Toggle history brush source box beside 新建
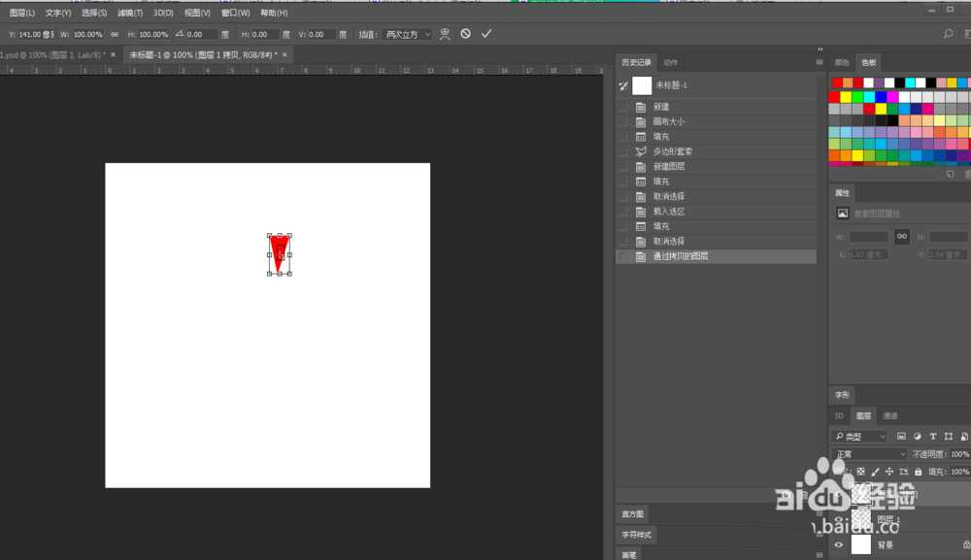Image resolution: width=971 pixels, height=560 pixels. pos(623,107)
